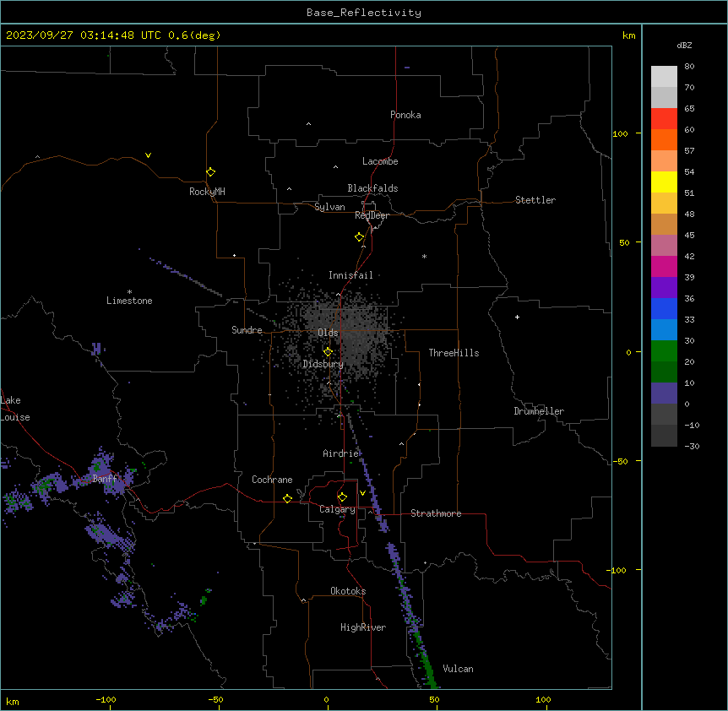Viewport: 728px width, 711px height.
Task: Click the 2023/09/27 03:14:48 UTC timestamp
Action: [84, 35]
